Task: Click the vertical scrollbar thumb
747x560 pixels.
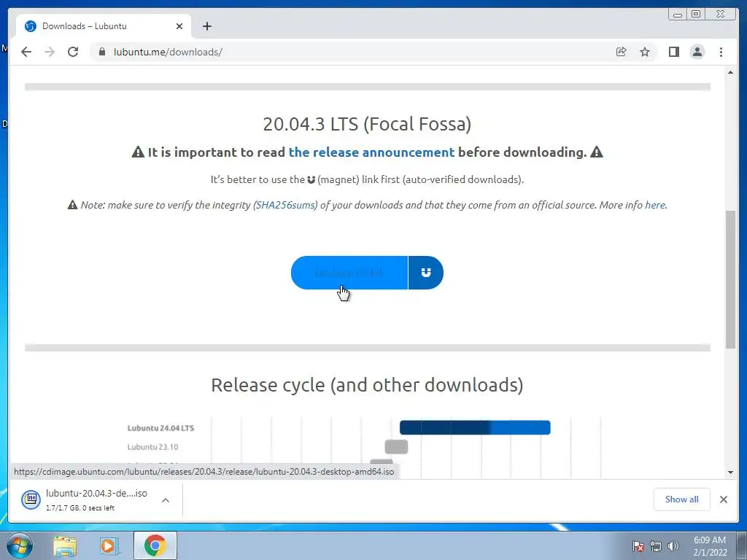Action: point(730,280)
